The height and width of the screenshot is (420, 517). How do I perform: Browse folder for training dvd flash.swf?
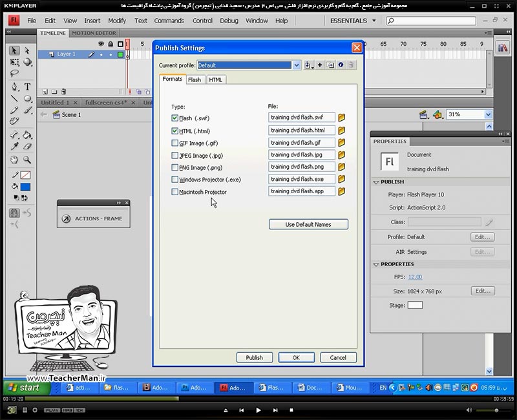[x=342, y=118]
